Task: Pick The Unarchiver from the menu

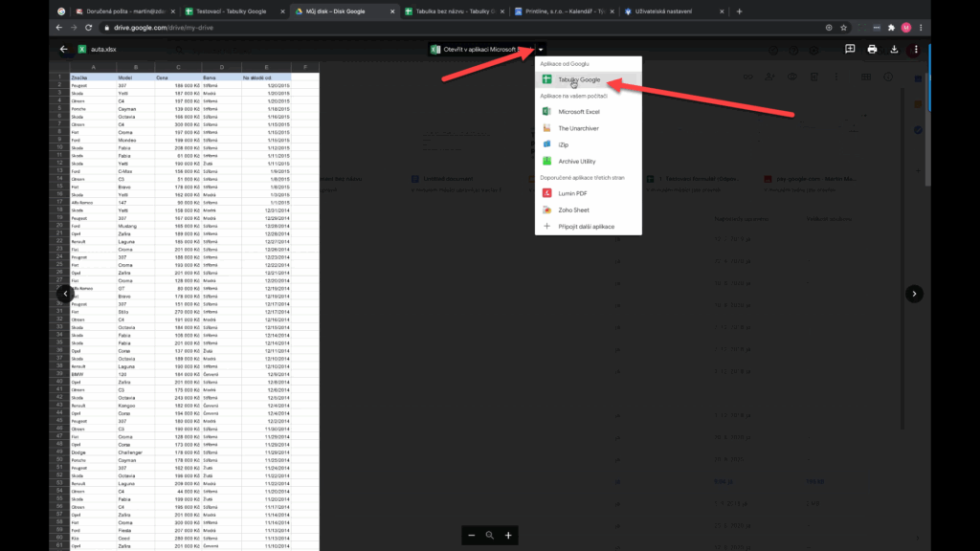Action: pyautogui.click(x=577, y=128)
